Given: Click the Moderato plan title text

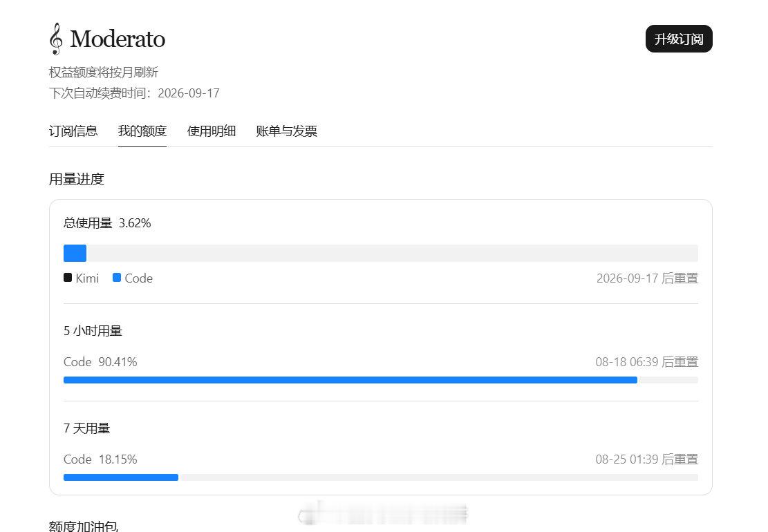Looking at the screenshot, I should [x=118, y=39].
